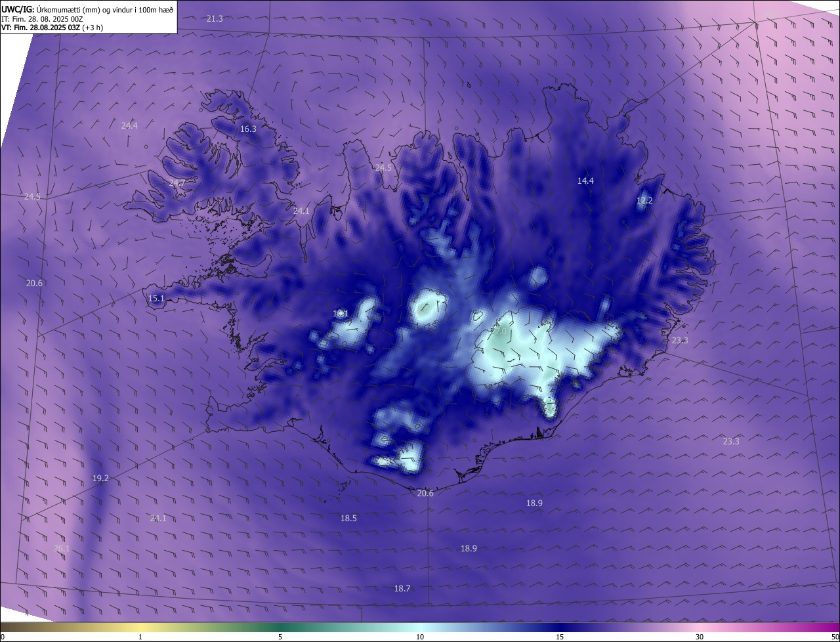Image resolution: width=840 pixels, height=642 pixels.
Task: Click the 18.9 value east of 18.5
Action: 534,503
